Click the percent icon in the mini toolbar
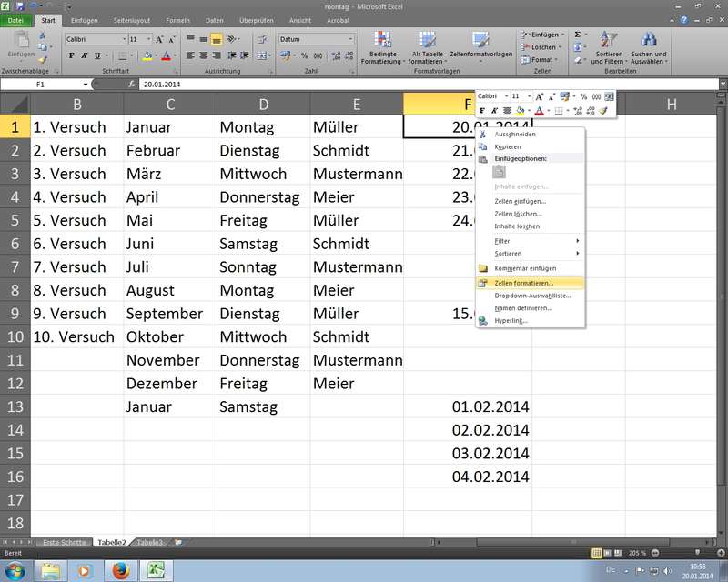 (583, 96)
